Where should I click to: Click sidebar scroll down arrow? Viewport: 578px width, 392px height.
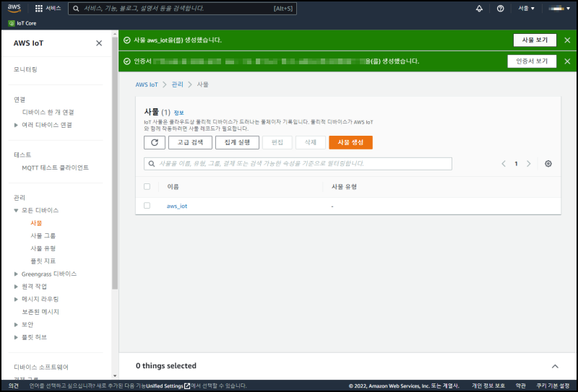tap(115, 376)
